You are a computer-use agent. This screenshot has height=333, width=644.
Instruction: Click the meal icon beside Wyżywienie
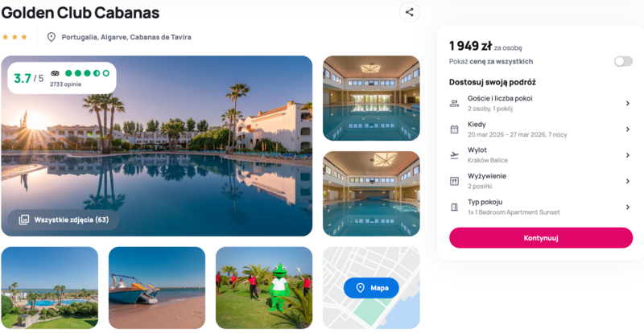[x=454, y=181]
